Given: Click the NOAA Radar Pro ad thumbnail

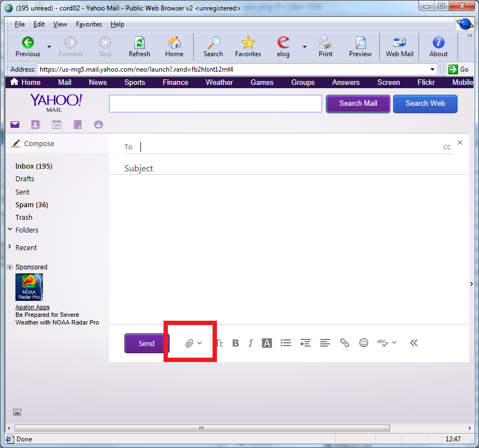Looking at the screenshot, I should click(x=29, y=287).
